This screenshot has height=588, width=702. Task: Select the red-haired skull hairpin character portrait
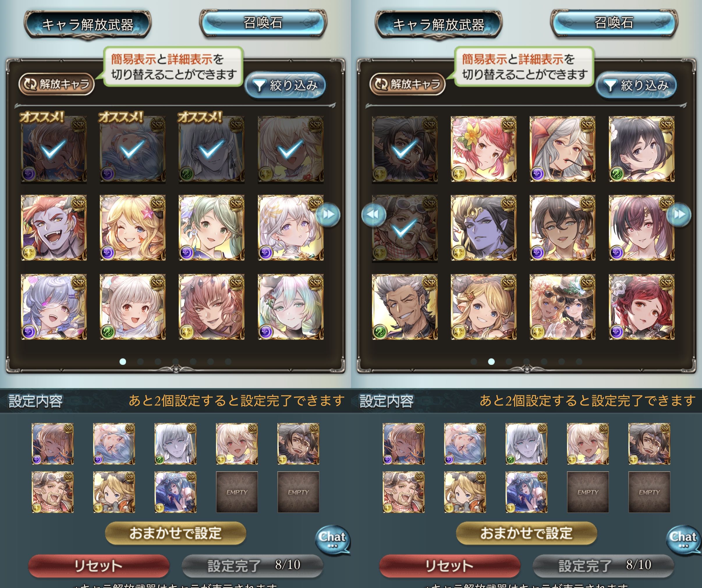pyautogui.click(x=641, y=307)
